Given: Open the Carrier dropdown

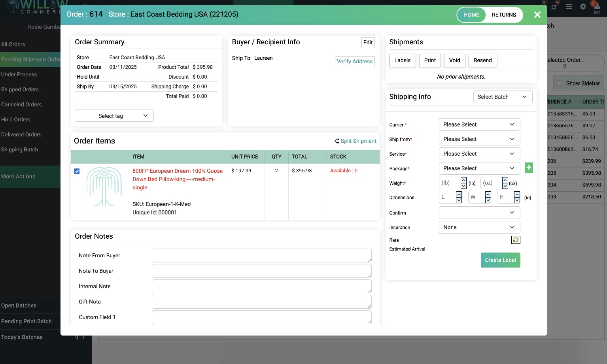Looking at the screenshot, I should click(x=479, y=124).
